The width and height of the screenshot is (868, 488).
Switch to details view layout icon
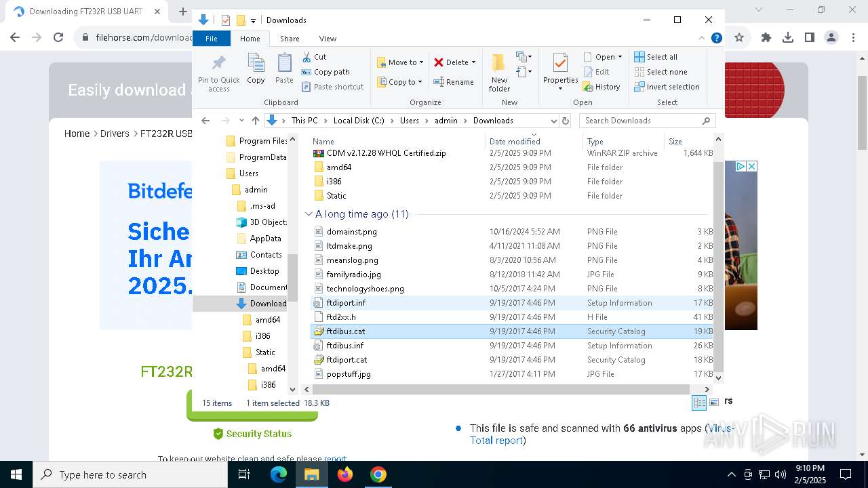click(x=699, y=403)
